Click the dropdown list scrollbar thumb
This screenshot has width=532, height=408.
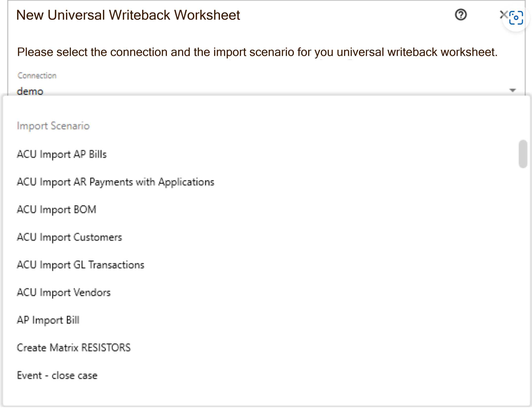pyautogui.click(x=523, y=154)
